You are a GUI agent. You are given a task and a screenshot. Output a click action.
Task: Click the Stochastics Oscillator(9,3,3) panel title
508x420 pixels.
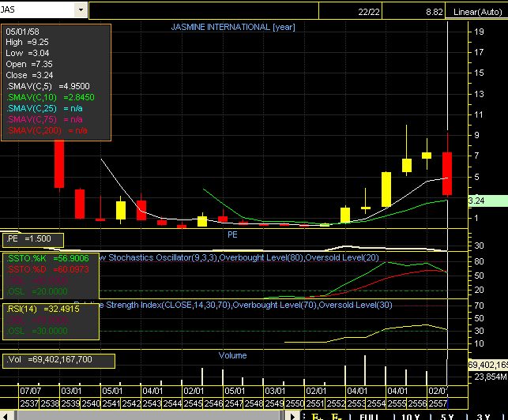(238, 257)
